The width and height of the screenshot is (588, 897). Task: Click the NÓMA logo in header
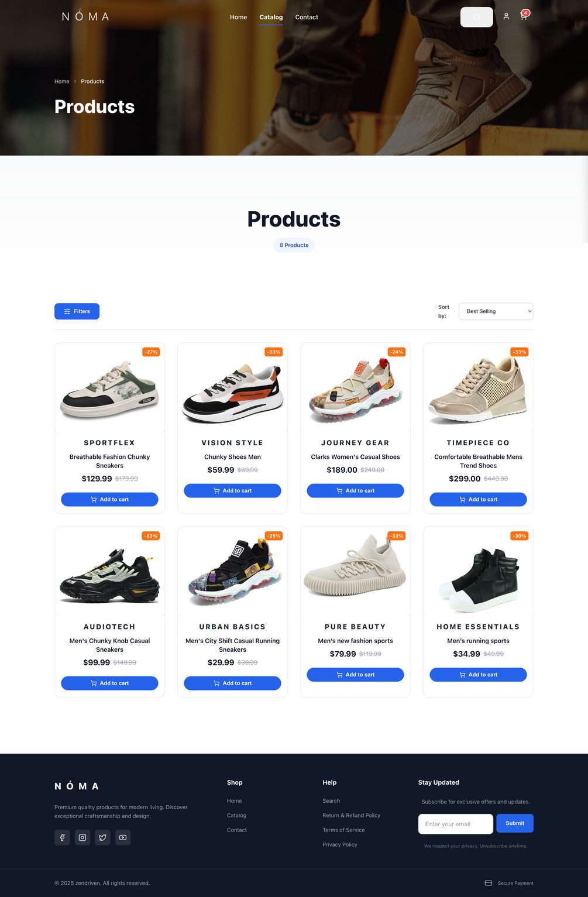pyautogui.click(x=85, y=16)
